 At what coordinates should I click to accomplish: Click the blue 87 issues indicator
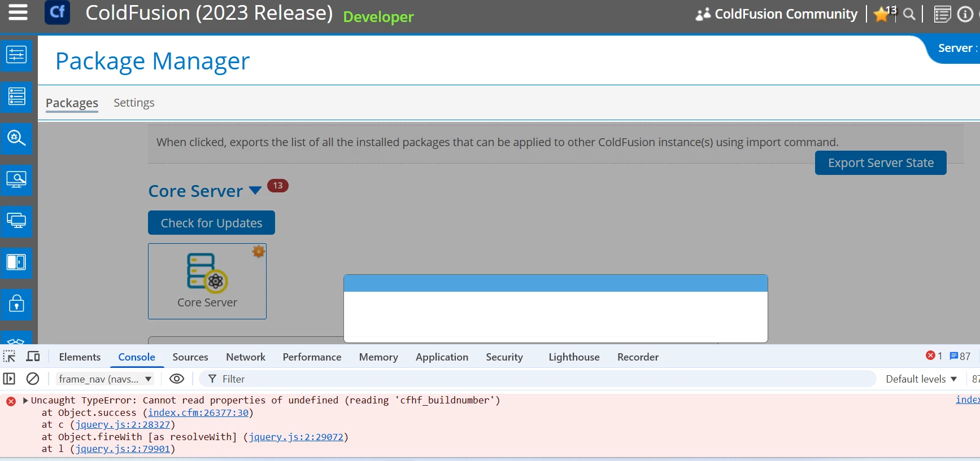coord(960,356)
